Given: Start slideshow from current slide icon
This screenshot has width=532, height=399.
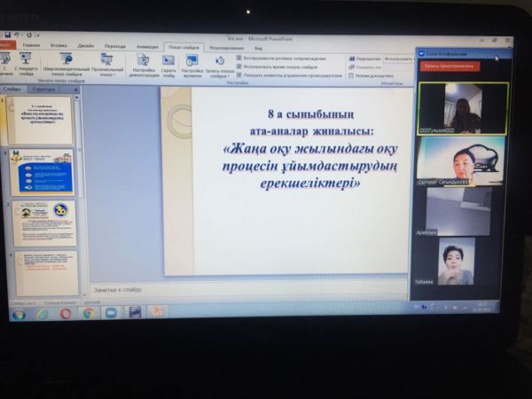Looking at the screenshot, I should tap(27, 61).
